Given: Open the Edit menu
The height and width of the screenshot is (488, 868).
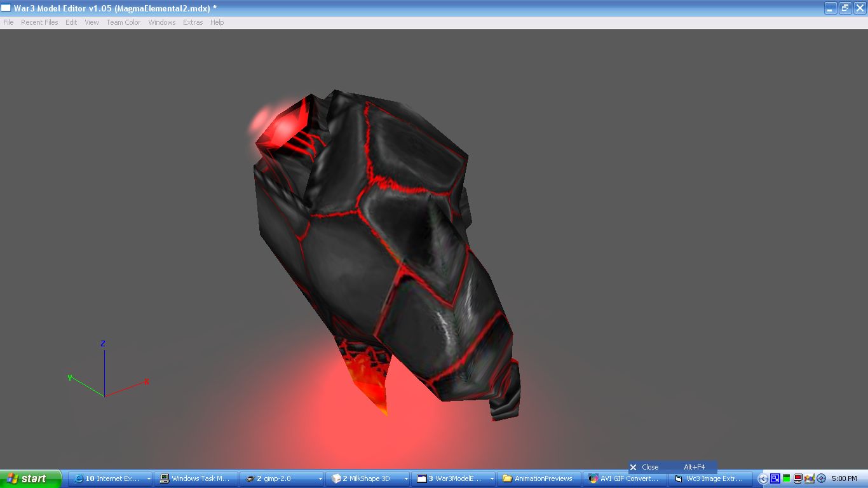Looking at the screenshot, I should click(x=71, y=22).
